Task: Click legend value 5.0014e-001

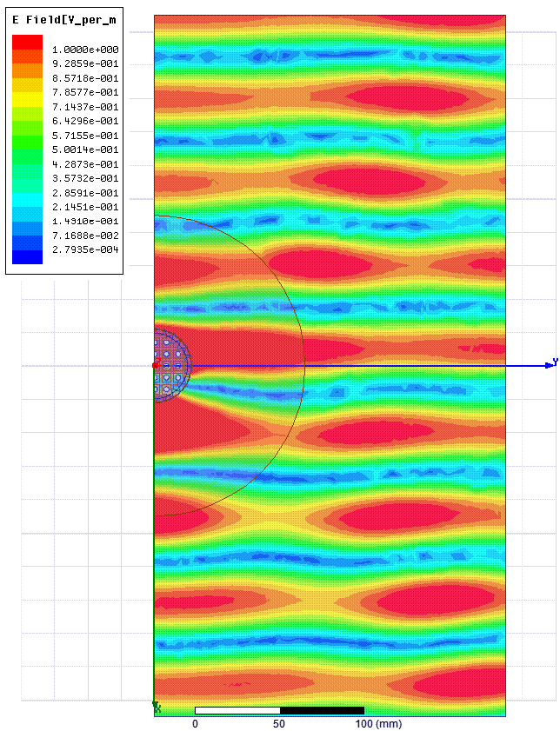Action: click(85, 150)
